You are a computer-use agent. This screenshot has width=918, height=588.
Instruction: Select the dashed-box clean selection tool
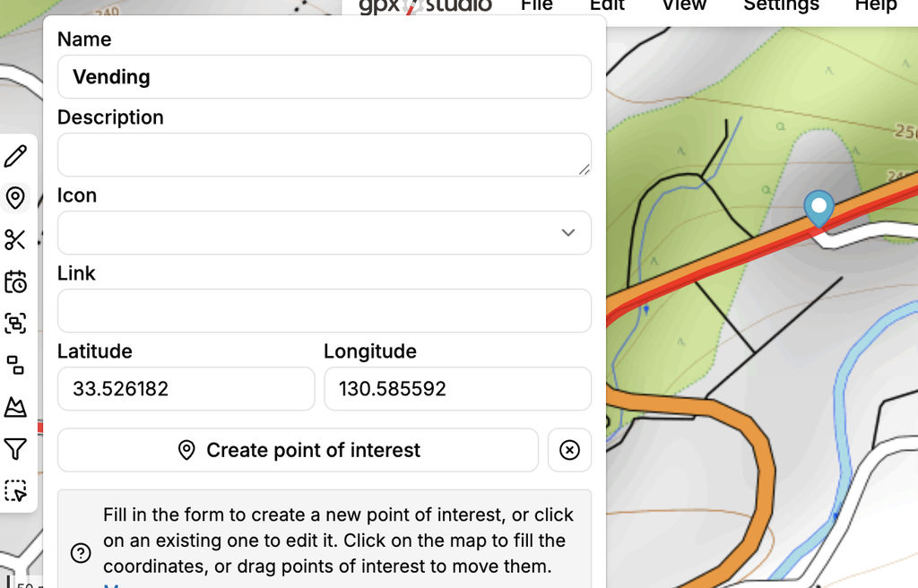[15, 491]
